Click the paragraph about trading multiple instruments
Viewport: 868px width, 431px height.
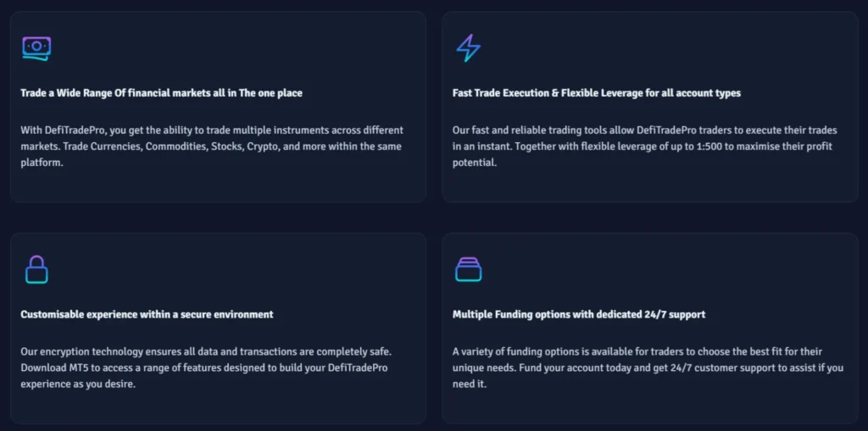tap(212, 146)
